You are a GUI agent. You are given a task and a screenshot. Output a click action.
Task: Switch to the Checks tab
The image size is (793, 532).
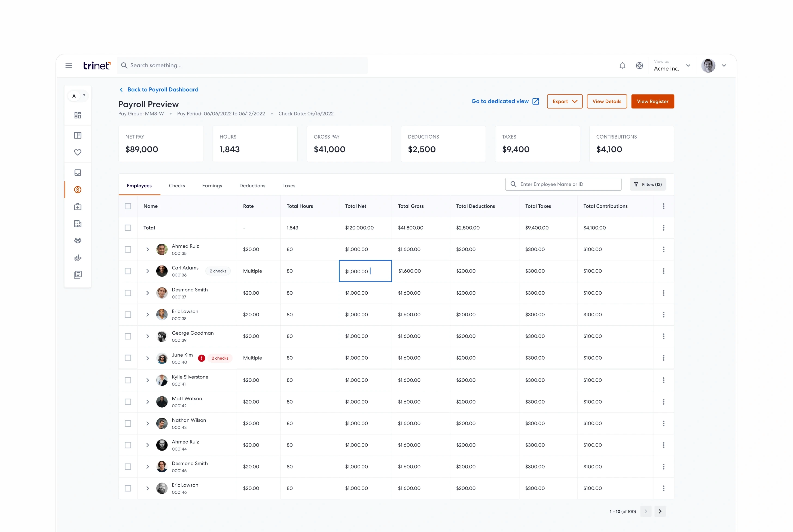pos(177,186)
